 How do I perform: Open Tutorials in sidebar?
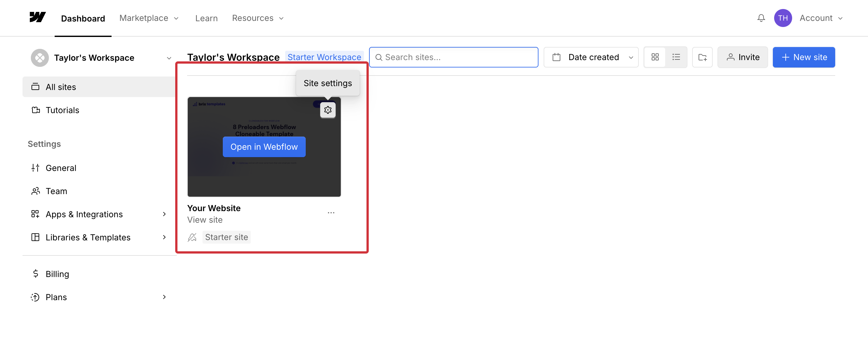(x=99, y=110)
